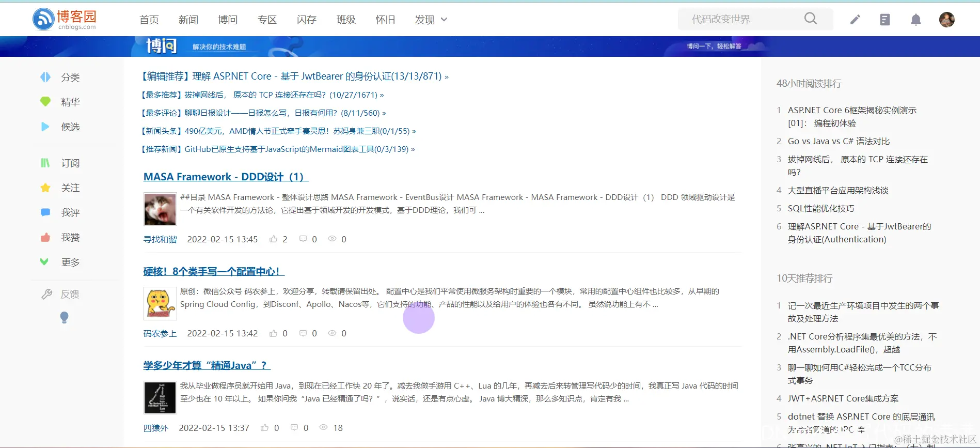Open ranking item 聊一聊如何用C#轻松完成一个TCC分布式事务

[860, 374]
